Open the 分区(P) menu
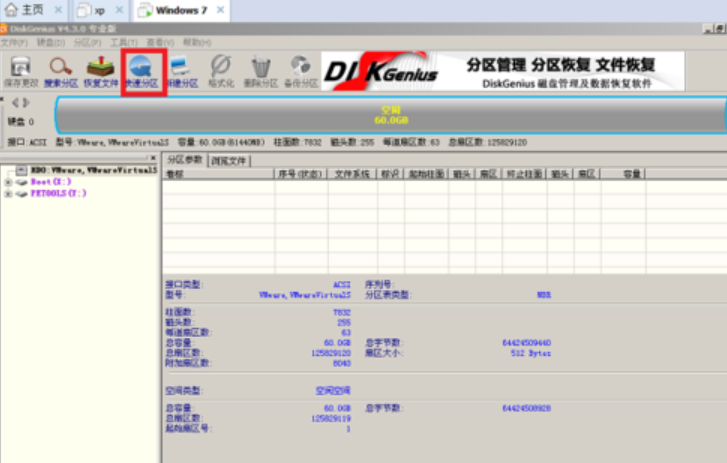This screenshot has width=727, height=463. [x=87, y=43]
